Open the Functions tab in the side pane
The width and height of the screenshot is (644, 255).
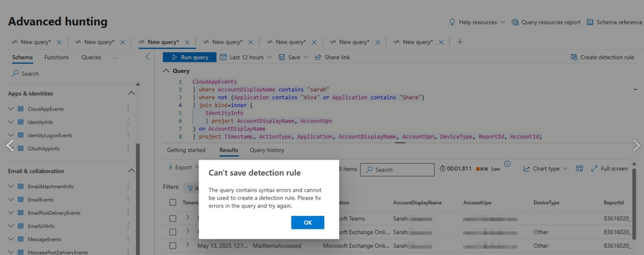[x=57, y=57]
